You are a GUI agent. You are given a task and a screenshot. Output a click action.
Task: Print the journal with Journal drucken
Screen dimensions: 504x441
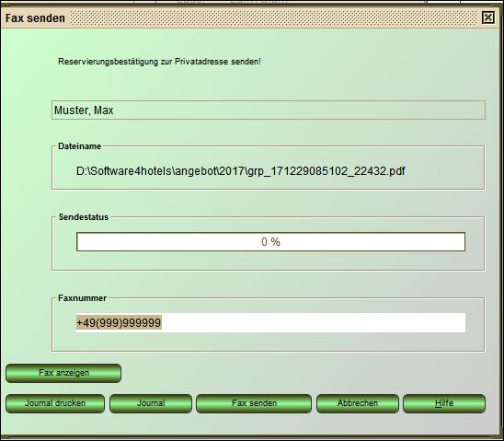pyautogui.click(x=55, y=403)
